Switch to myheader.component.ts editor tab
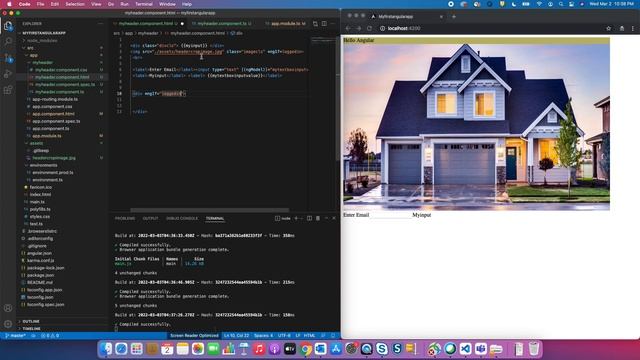Screen dimensions: 640x360 [x=222, y=24]
